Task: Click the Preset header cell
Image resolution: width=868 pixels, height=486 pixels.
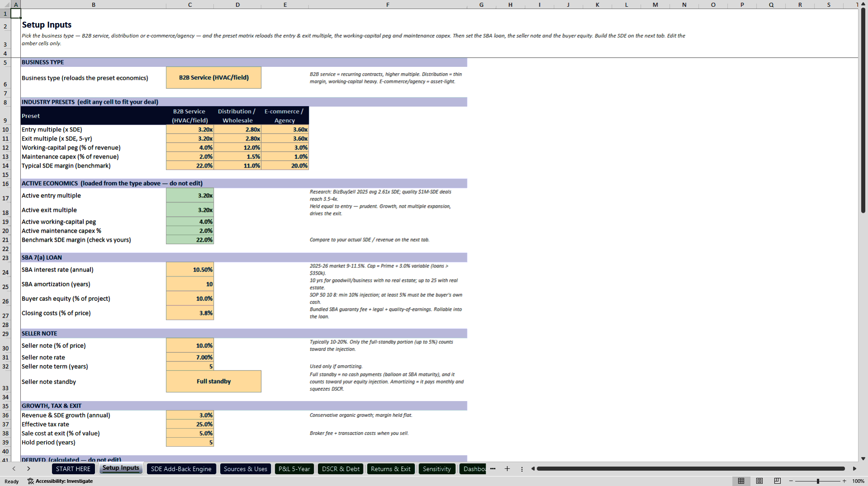Action: [94, 116]
